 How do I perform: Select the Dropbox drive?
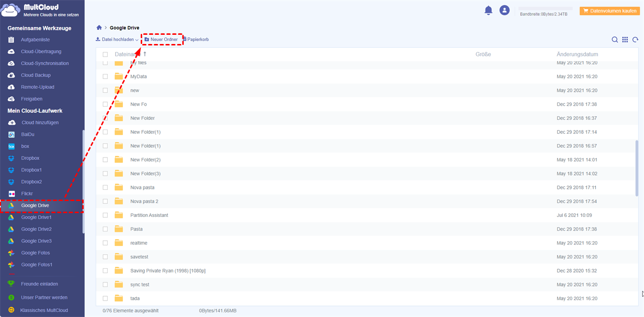coord(30,158)
